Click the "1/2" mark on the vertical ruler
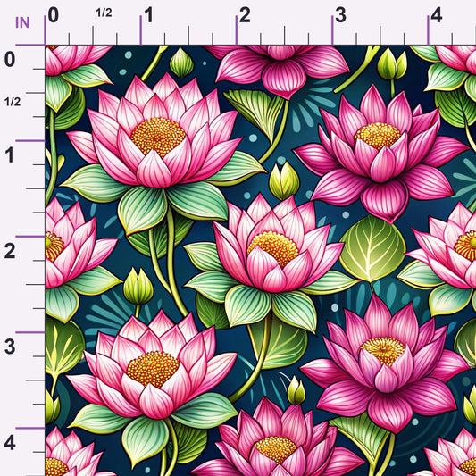476x476 pixels. (x=13, y=102)
